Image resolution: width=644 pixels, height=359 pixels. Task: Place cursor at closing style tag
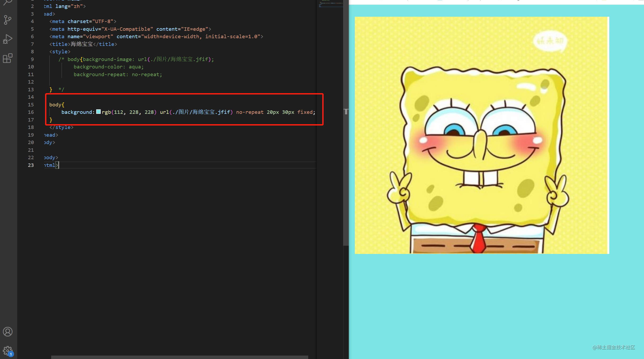[x=61, y=127]
